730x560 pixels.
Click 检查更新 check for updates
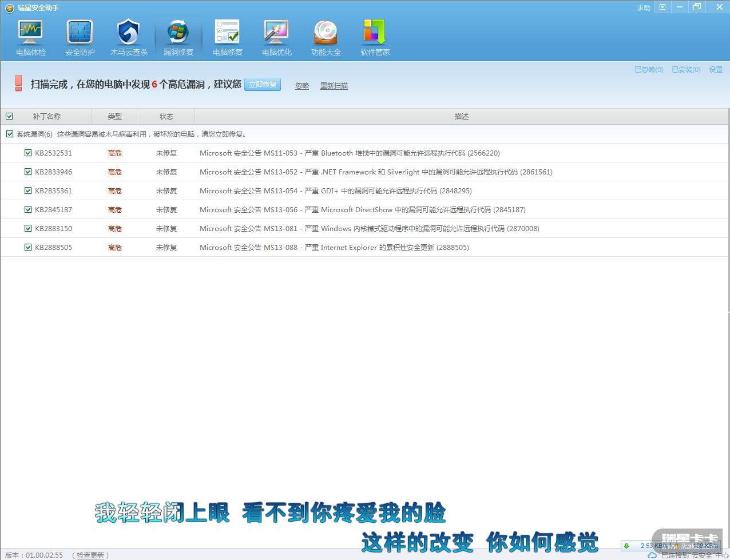tap(90, 555)
